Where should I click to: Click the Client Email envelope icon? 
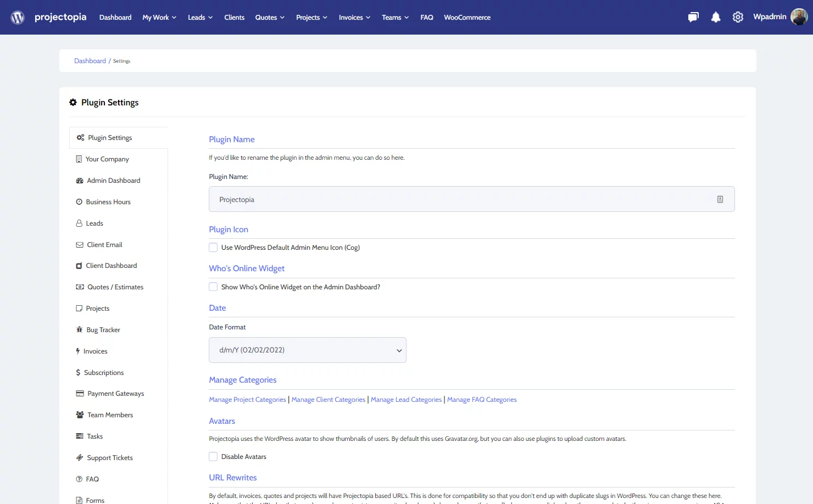(x=80, y=245)
